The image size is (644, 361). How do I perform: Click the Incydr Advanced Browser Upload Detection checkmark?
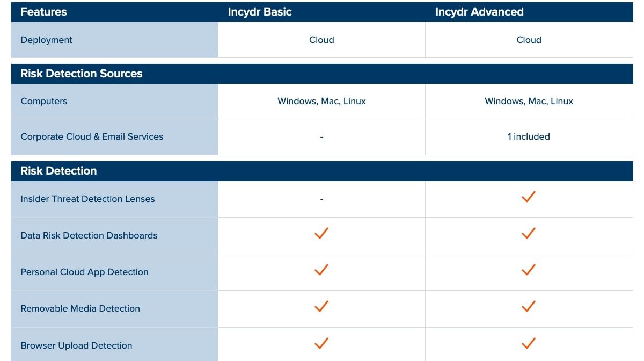(x=529, y=343)
